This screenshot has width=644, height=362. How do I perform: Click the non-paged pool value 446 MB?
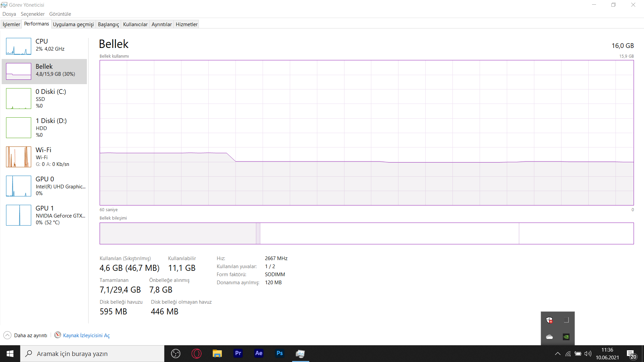165,311
